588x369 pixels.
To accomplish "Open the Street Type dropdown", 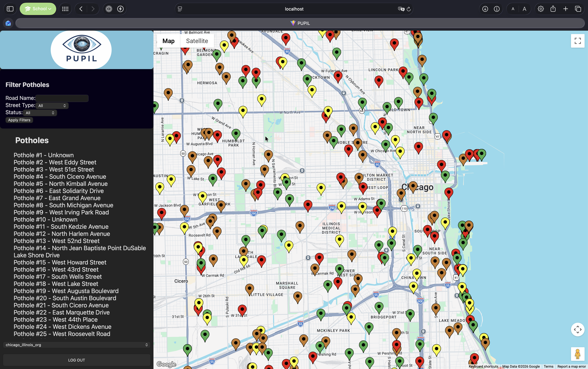I will 52,106.
